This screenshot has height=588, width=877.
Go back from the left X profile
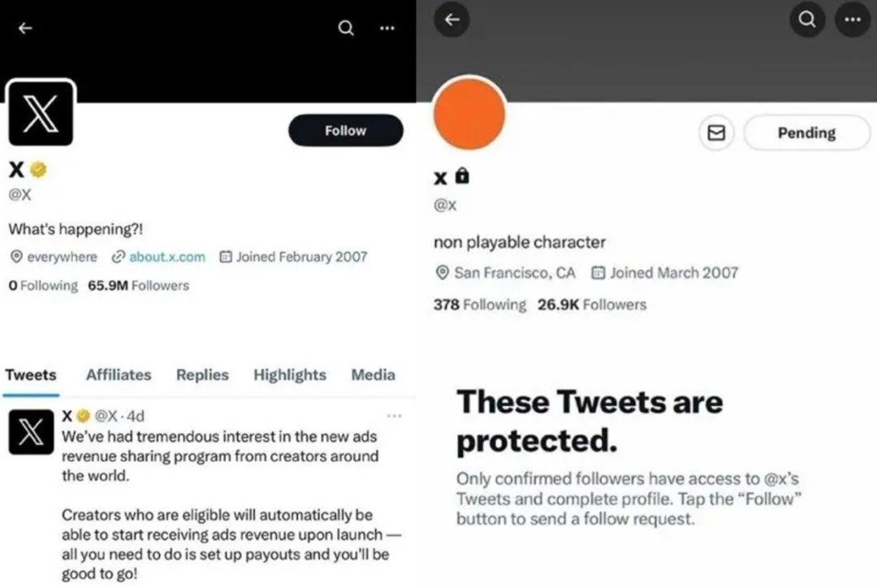pyautogui.click(x=25, y=28)
